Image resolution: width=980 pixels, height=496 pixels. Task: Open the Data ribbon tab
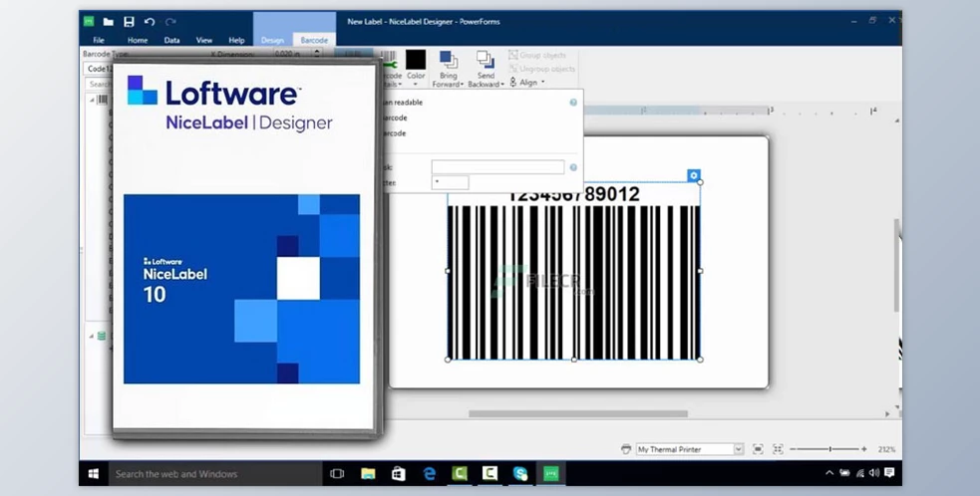click(171, 40)
